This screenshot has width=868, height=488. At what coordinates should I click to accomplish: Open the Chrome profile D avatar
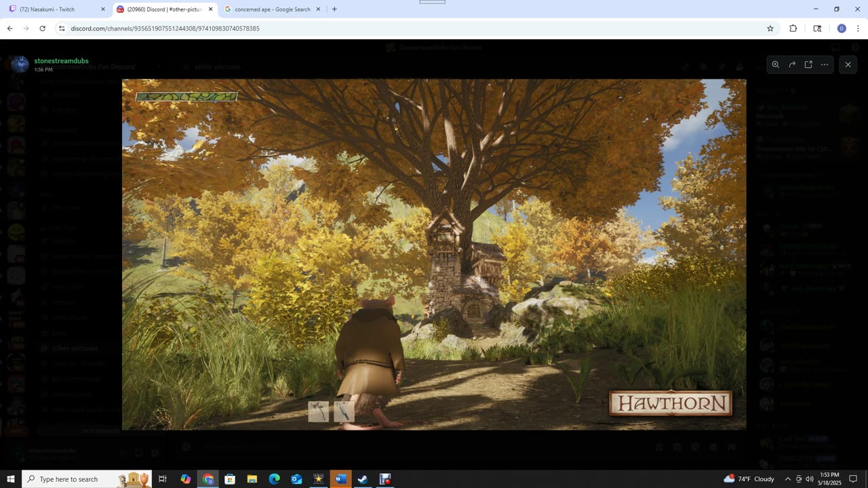842,28
